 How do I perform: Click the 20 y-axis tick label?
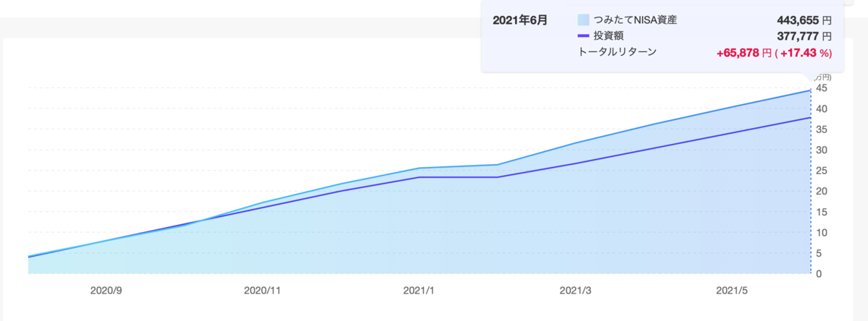click(822, 192)
